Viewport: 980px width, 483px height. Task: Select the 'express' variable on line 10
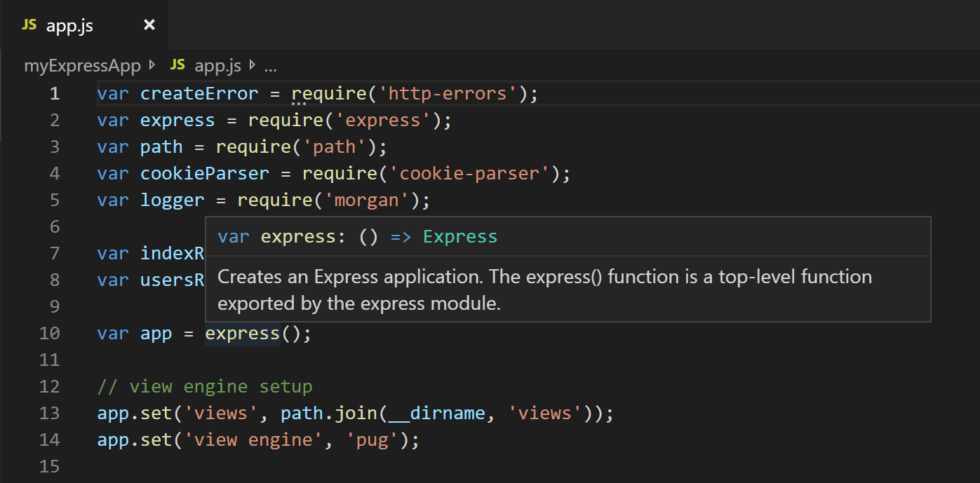(x=242, y=333)
